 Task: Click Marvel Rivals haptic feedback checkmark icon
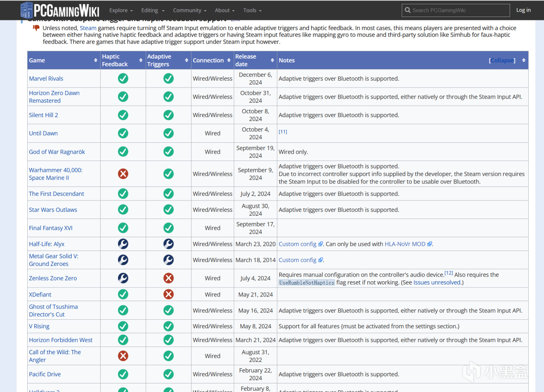pyautogui.click(x=123, y=79)
